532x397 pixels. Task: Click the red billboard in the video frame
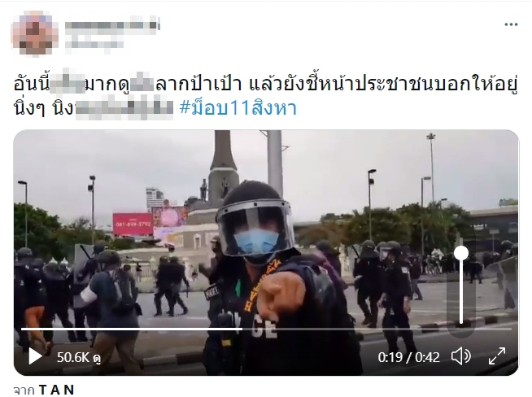click(133, 225)
